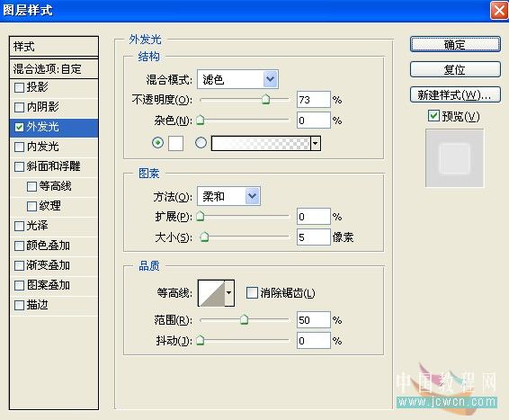This screenshot has width=509, height=420.
Task: Click the 不透明度 opacity slider handle
Action: point(266,99)
